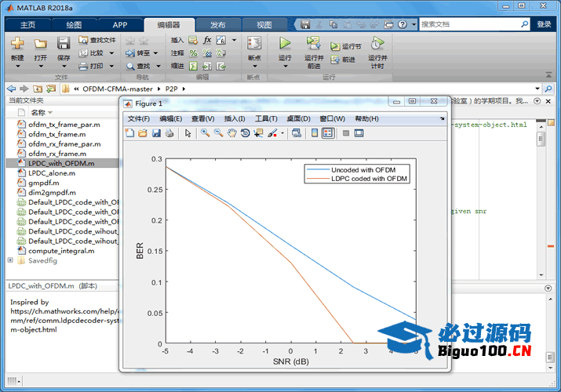
Task: Open the Run dropdown arrow below Run icon
Action: (285, 66)
